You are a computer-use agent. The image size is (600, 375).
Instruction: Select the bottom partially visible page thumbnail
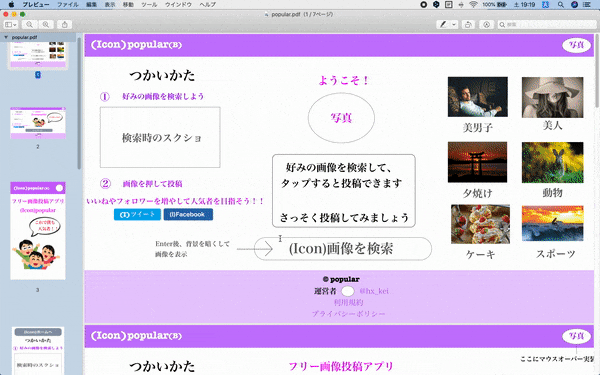pos(38,351)
